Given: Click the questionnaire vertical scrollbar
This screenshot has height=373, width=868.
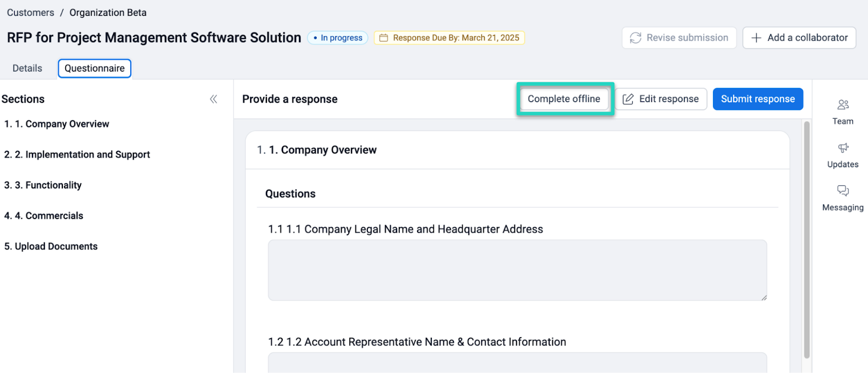Looking at the screenshot, I should tap(807, 239).
